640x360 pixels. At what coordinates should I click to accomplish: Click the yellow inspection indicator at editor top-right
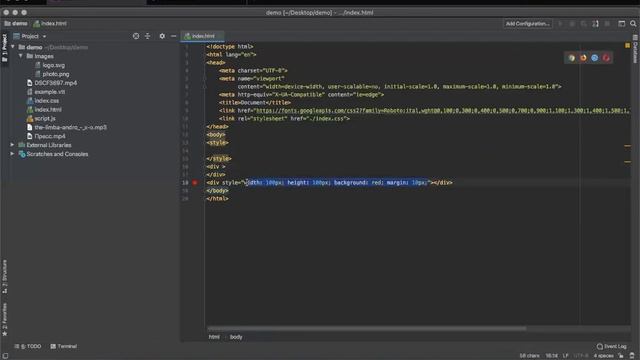tap(627, 45)
